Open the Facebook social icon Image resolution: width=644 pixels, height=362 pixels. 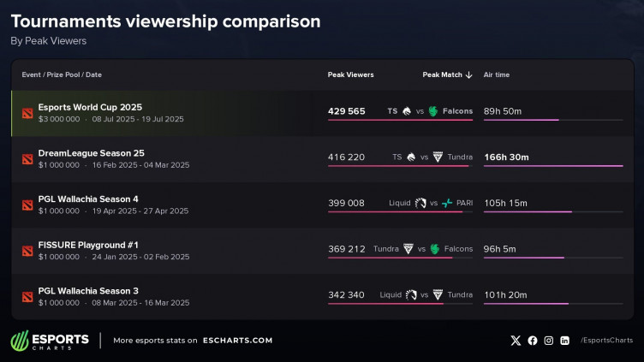coord(533,340)
